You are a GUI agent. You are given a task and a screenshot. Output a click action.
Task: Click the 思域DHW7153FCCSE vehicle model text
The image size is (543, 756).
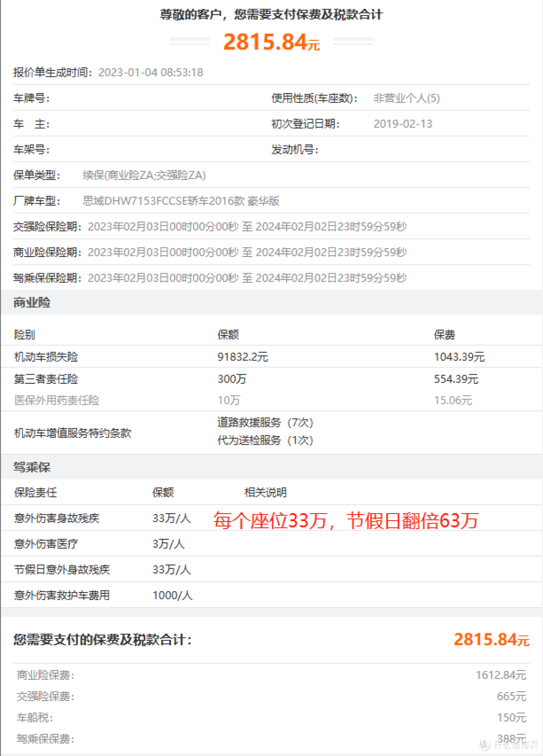coord(181,201)
